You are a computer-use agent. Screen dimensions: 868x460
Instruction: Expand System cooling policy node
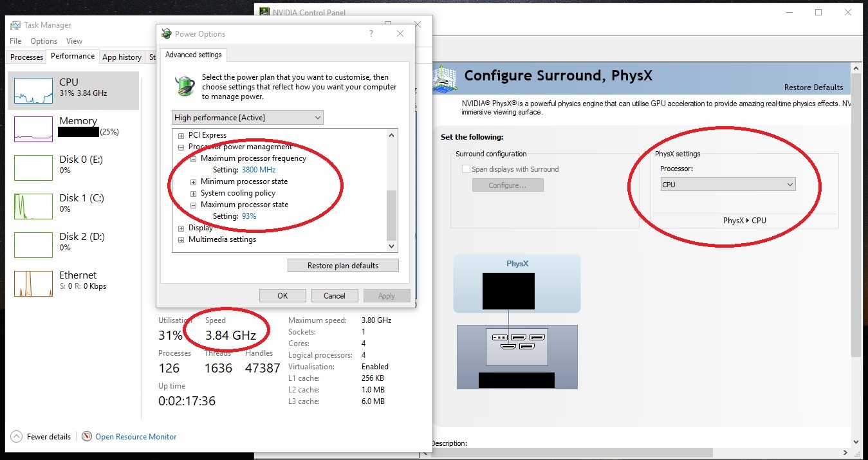coord(193,193)
